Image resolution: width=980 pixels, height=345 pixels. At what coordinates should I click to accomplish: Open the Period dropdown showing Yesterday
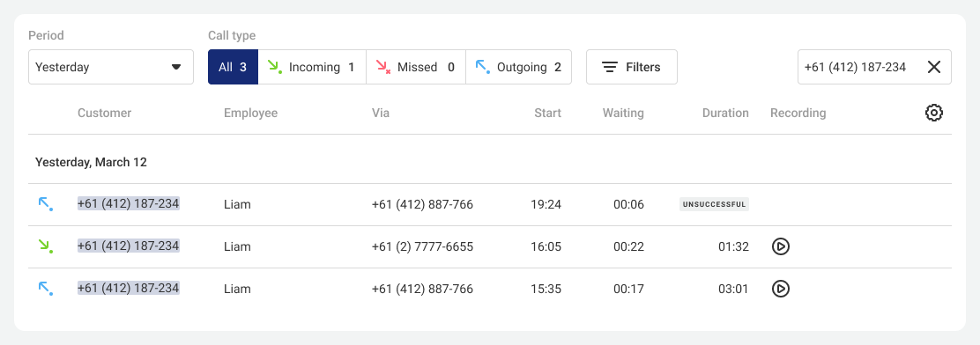coord(111,67)
